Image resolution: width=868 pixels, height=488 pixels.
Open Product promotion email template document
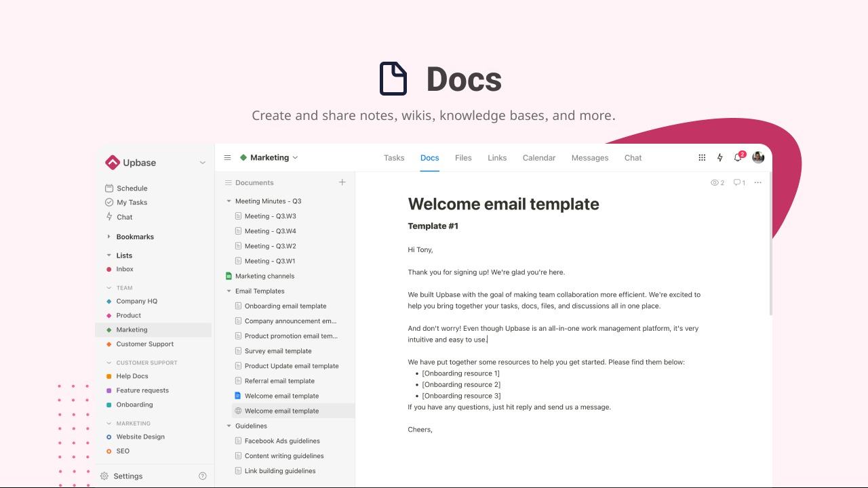click(285, 336)
